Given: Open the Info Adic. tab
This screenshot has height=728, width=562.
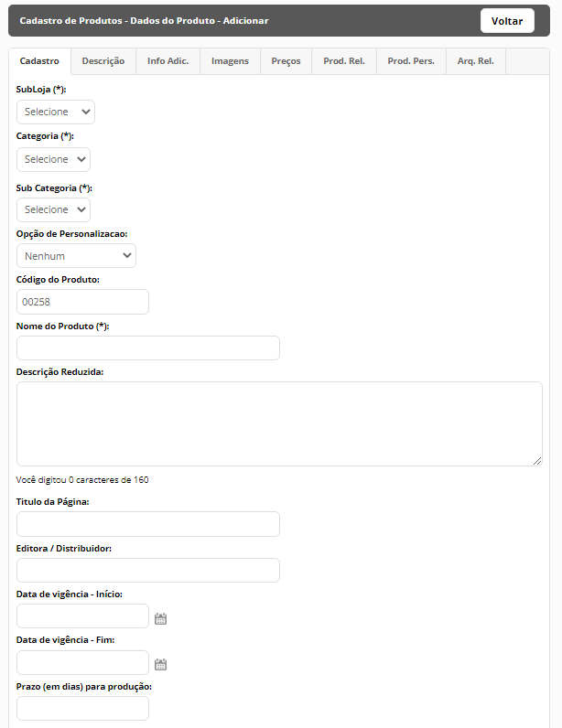Looking at the screenshot, I should (x=168, y=61).
